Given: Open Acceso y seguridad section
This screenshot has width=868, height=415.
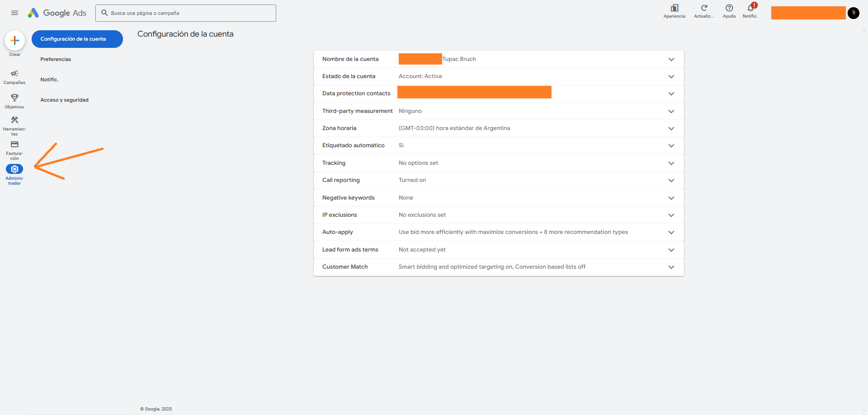Looking at the screenshot, I should pyautogui.click(x=65, y=100).
